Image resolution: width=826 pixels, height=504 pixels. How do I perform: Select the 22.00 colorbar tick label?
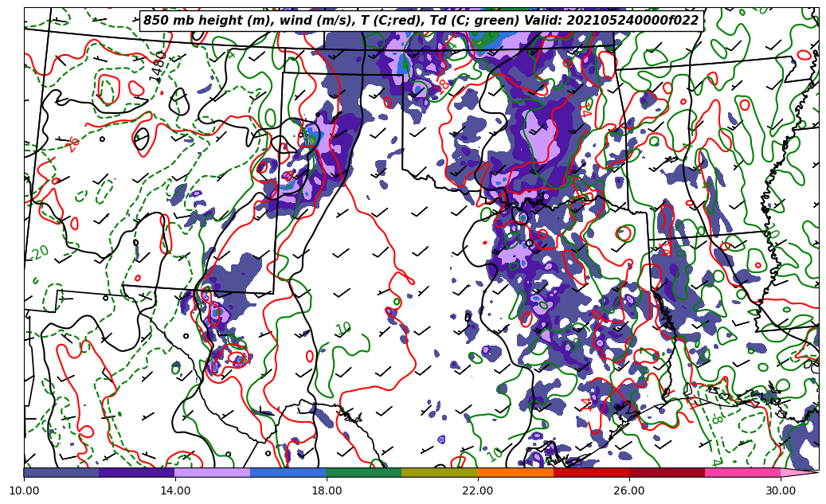click(x=478, y=490)
